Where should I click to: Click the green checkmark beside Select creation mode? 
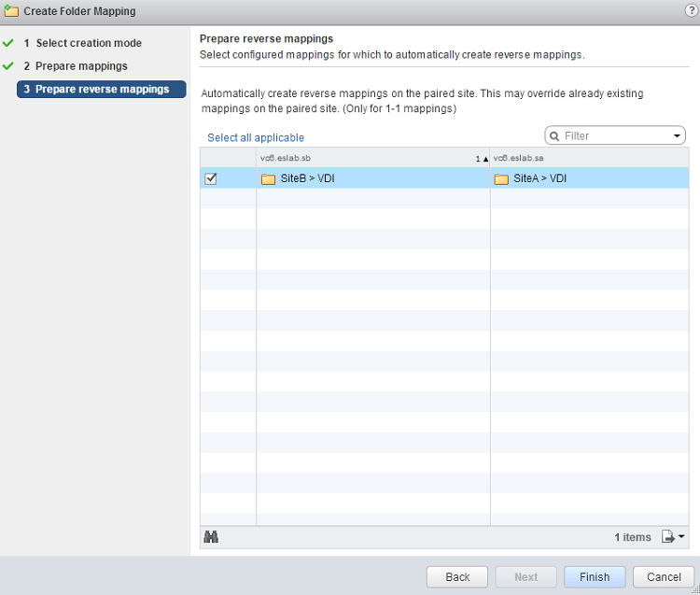coord(8,43)
